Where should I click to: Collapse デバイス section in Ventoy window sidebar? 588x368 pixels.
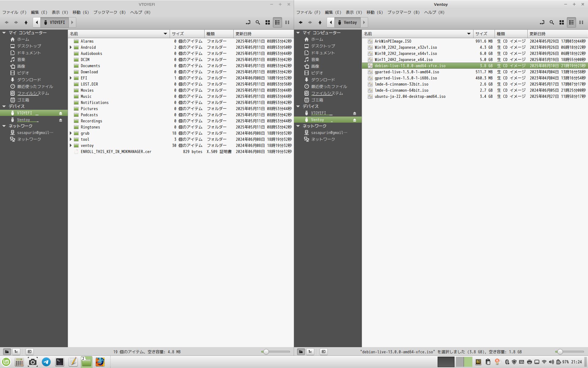[298, 106]
